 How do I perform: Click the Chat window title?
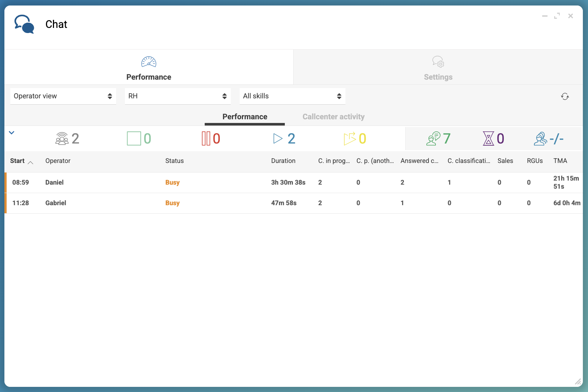pos(56,24)
